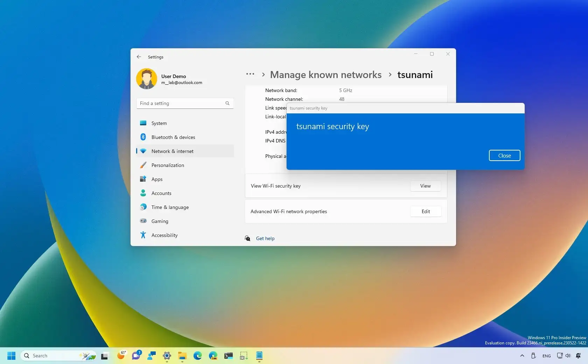
Task: Select the Accessibility figure icon
Action: [x=143, y=235]
